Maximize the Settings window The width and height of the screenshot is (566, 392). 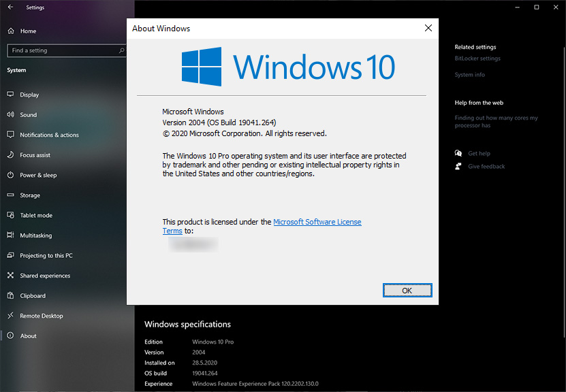(537, 7)
